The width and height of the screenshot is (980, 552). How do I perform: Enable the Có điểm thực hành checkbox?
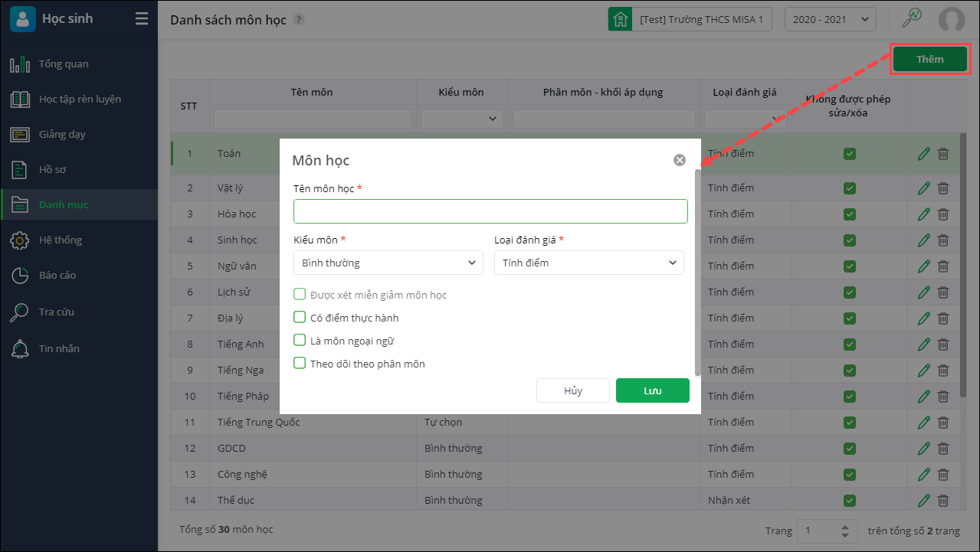coord(300,318)
